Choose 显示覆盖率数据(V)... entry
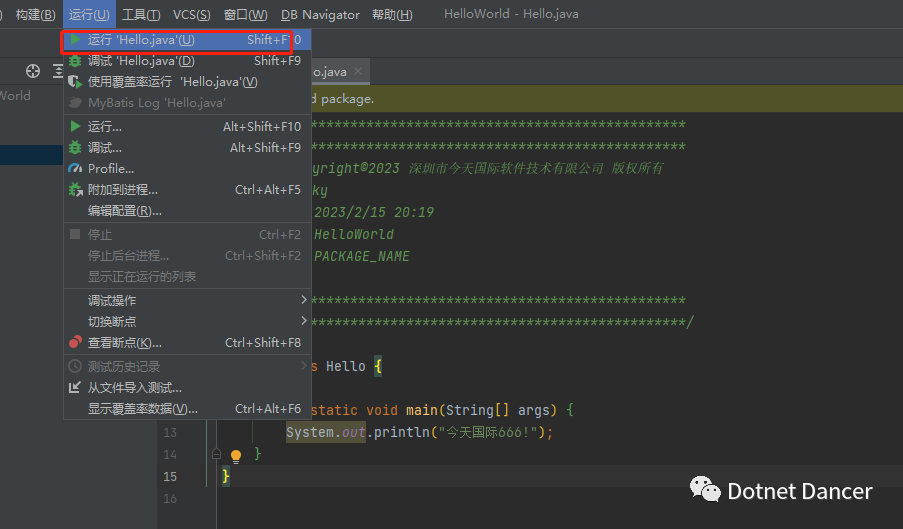The image size is (903, 529). click(187, 409)
